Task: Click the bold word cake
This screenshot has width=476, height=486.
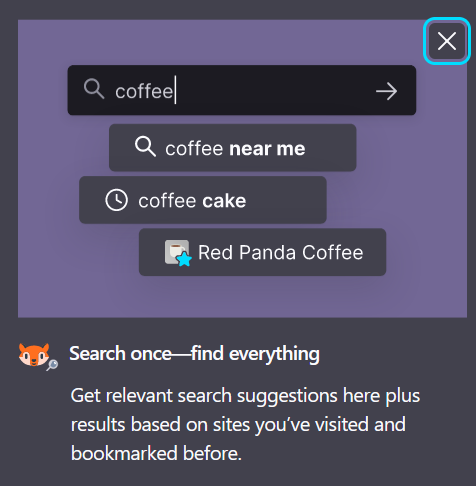Action: [x=224, y=201]
